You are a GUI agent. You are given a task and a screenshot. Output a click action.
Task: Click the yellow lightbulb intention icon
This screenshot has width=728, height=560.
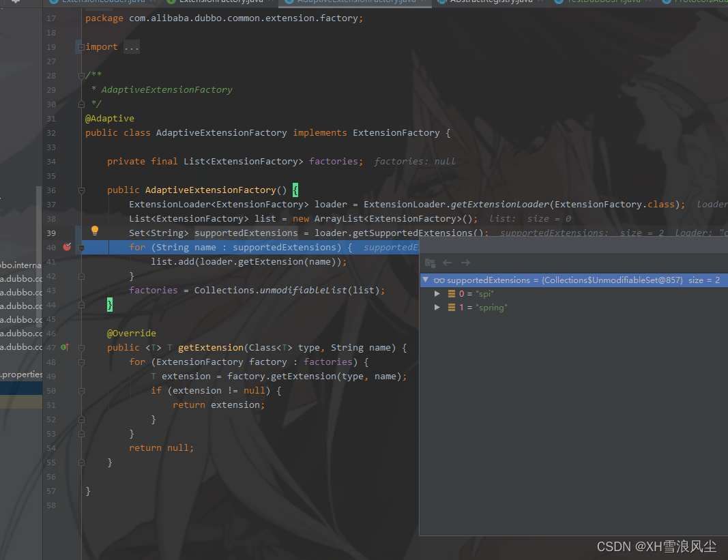pos(95,231)
